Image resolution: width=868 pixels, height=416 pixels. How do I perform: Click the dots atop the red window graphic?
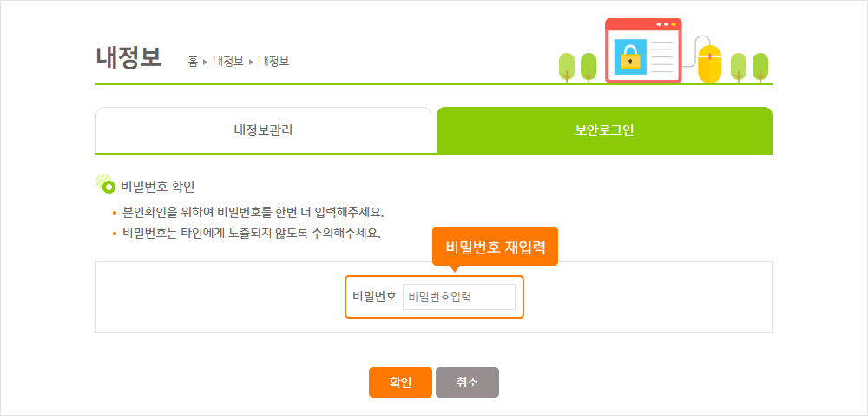[666, 24]
